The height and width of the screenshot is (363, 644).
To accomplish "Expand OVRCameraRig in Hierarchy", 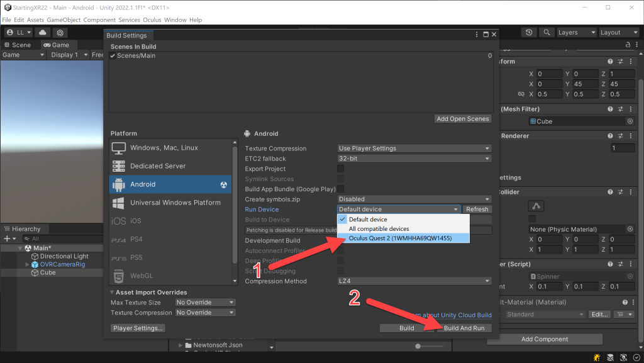I will click(27, 264).
